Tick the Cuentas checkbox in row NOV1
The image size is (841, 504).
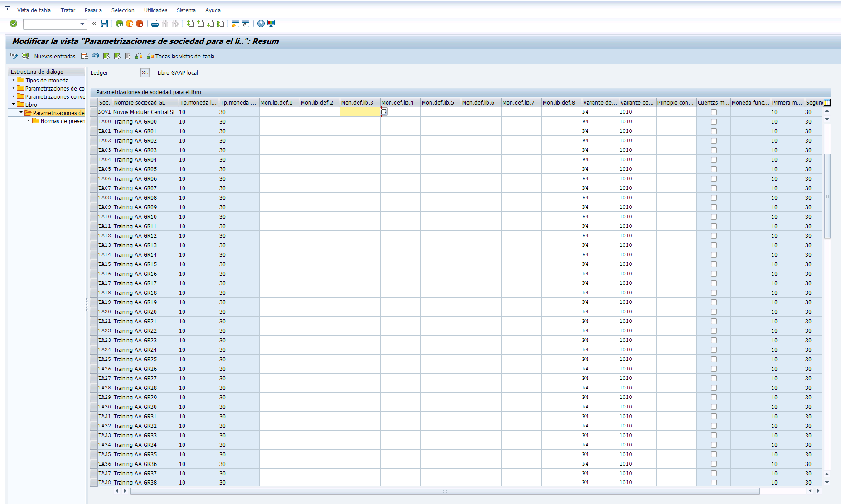[714, 112]
